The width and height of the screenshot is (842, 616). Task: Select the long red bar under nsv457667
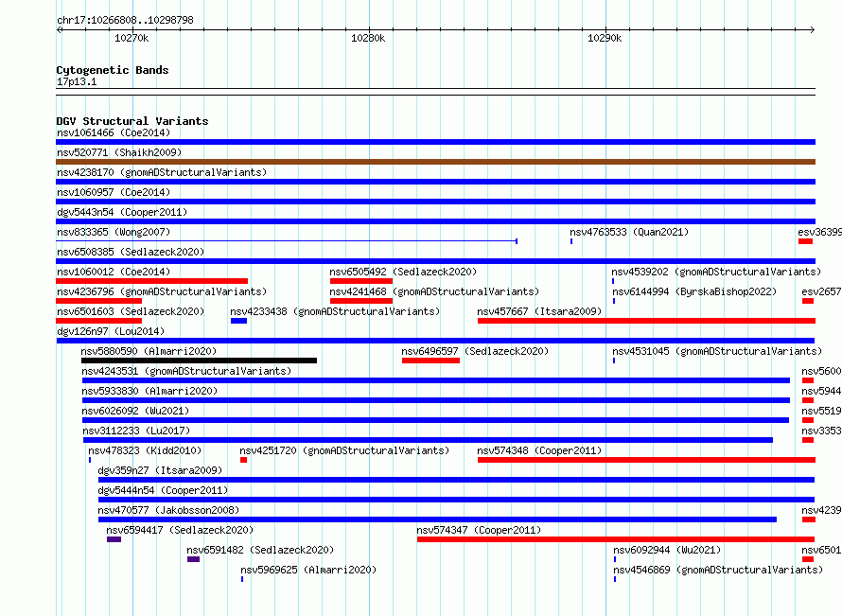[x=646, y=321]
